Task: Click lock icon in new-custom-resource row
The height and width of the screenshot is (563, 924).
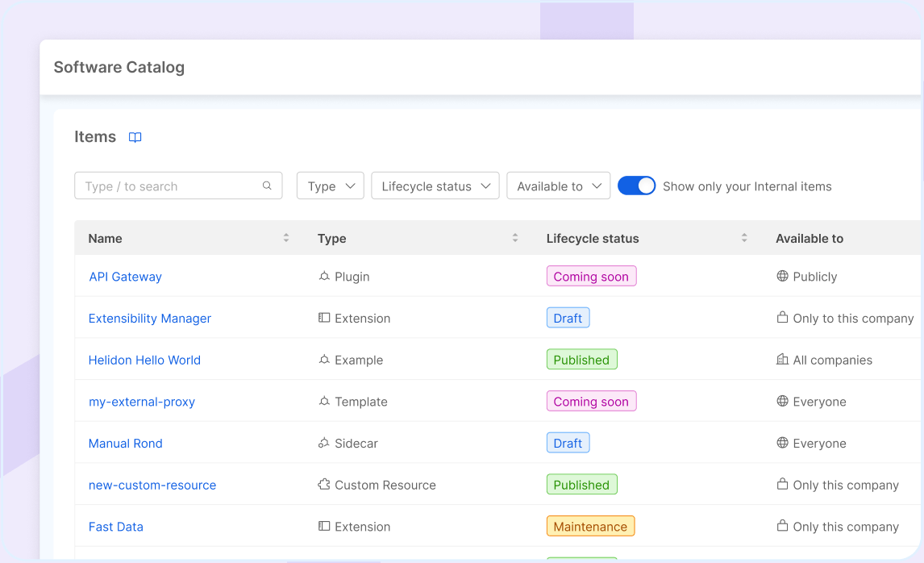Action: point(783,484)
